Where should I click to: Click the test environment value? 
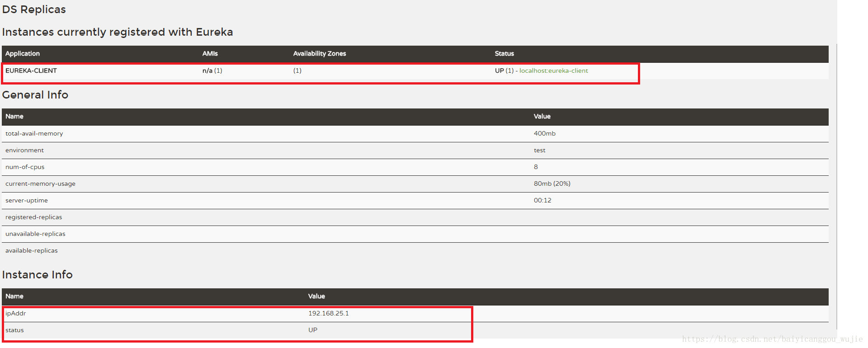tap(540, 150)
